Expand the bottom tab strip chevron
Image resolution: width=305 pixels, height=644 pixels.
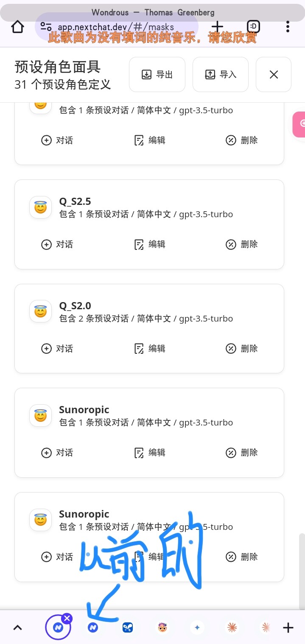17,627
